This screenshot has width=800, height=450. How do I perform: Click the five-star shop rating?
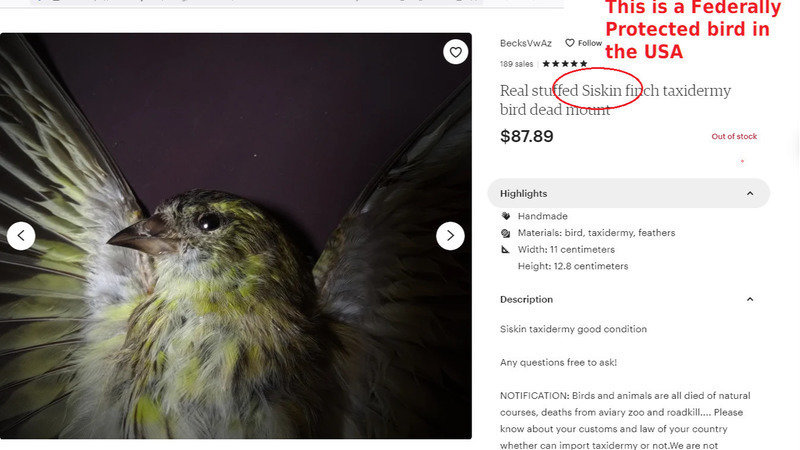pos(565,64)
